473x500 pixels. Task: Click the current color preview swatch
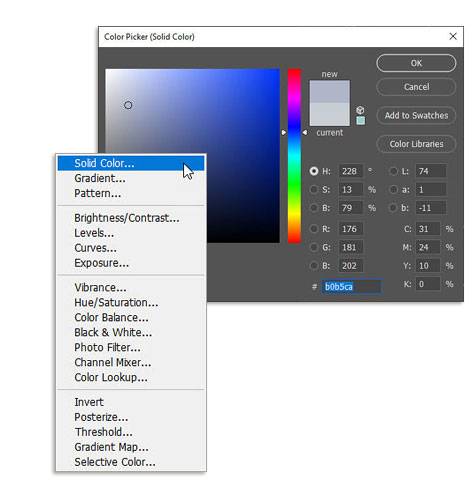coord(330,114)
